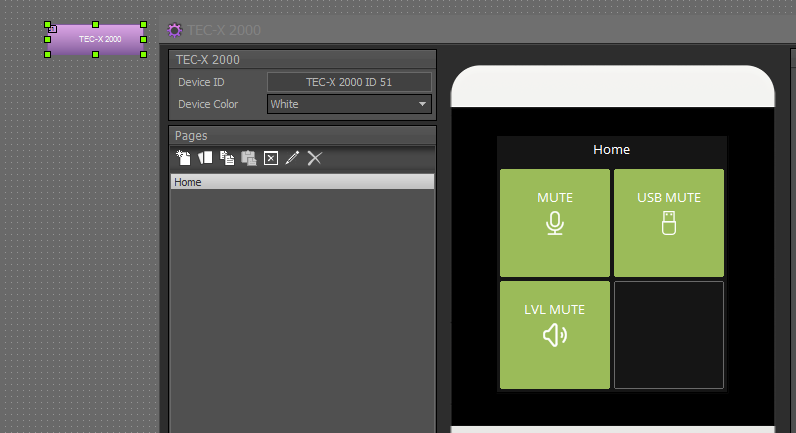The image size is (796, 433).
Task: Click the purple gear icon beside TEC-X 2000 title
Action: (175, 30)
